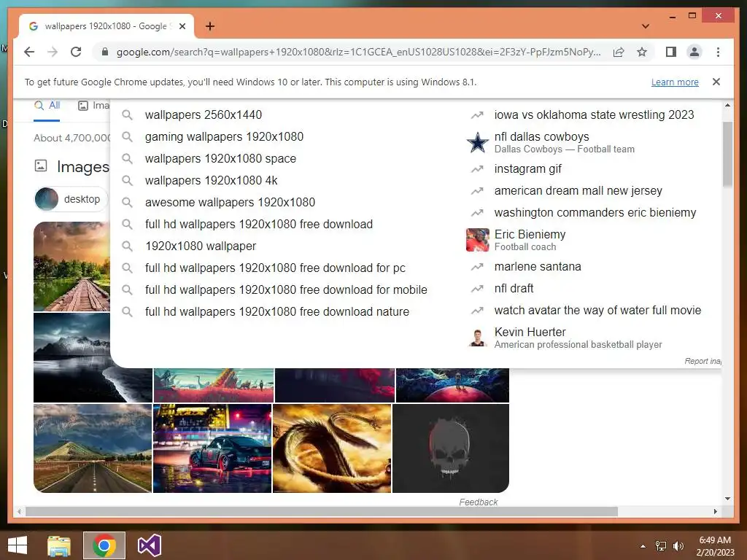Expand the tab search dropdown arrow
747x560 pixels.
pos(646,26)
